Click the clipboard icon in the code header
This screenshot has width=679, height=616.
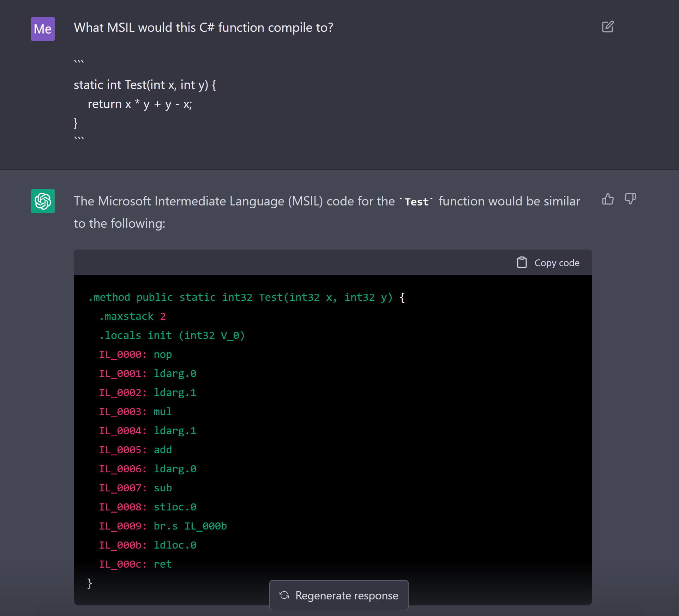[522, 263]
